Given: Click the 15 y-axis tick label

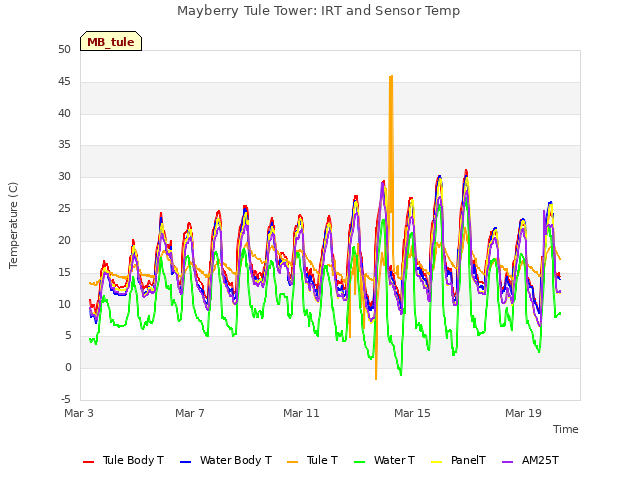Looking at the screenshot, I should click(x=64, y=272).
